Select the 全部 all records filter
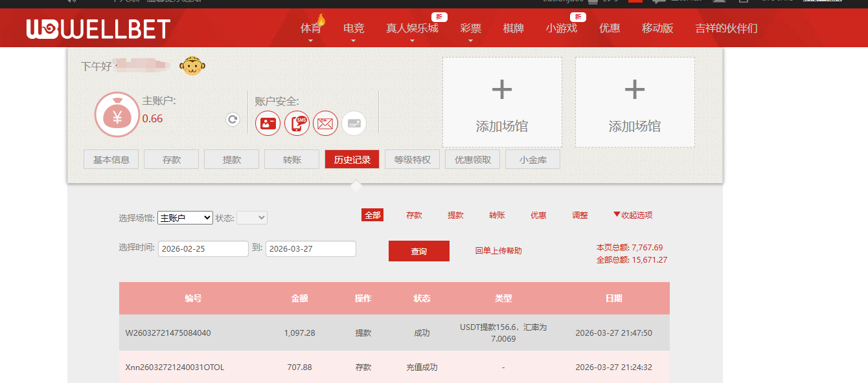This screenshot has height=383, width=868. [372, 215]
